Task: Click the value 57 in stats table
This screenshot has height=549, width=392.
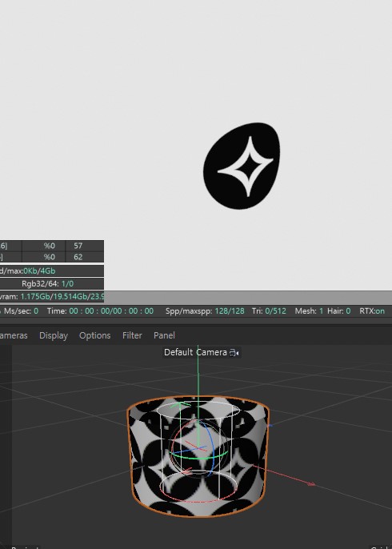Action: (78, 246)
